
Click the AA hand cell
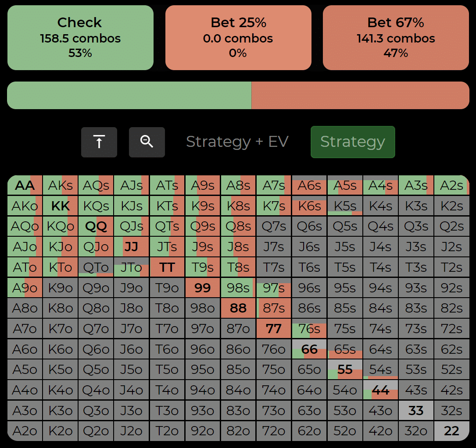click(x=25, y=185)
